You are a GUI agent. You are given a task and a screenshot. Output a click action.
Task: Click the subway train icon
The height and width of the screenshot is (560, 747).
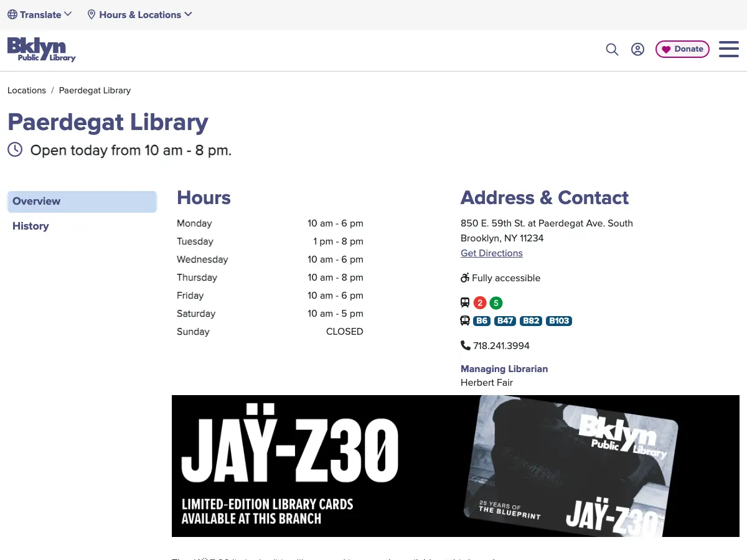465,302
